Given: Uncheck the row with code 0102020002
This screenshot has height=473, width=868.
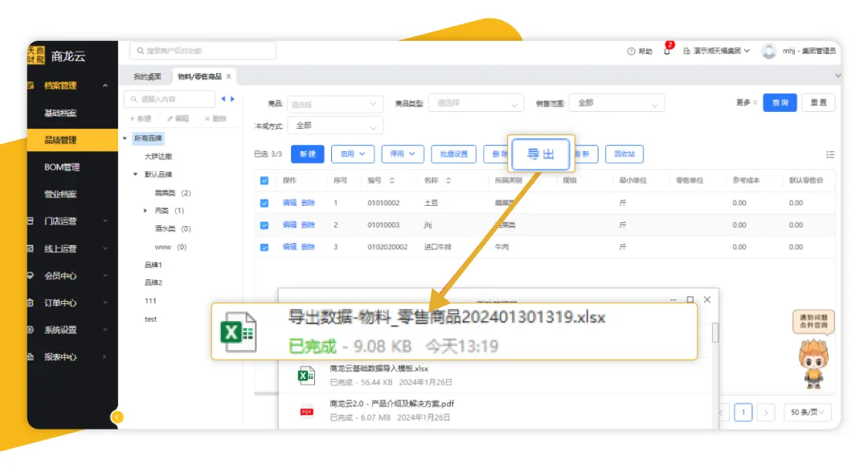Looking at the screenshot, I should click(x=264, y=248).
